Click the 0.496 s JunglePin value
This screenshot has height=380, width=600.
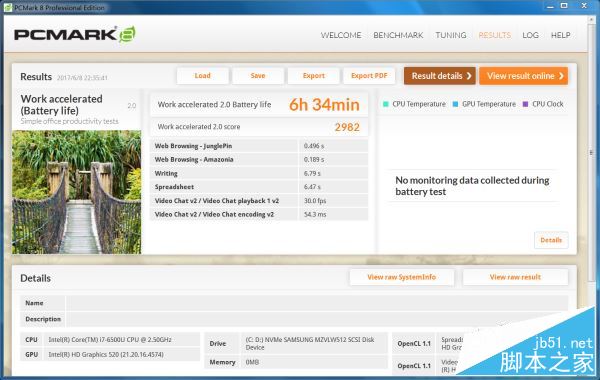[314, 146]
